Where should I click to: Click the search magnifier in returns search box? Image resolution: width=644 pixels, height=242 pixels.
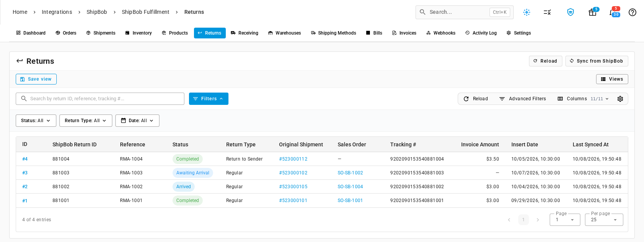[24, 99]
